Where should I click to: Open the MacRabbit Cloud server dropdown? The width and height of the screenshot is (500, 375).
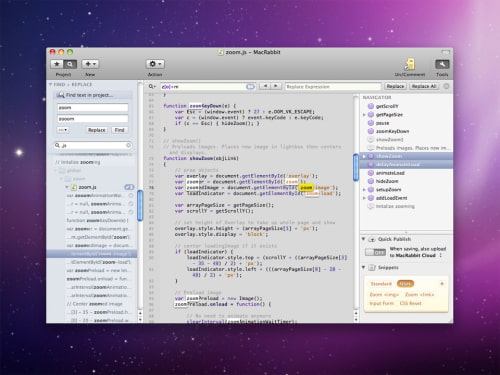(x=441, y=255)
